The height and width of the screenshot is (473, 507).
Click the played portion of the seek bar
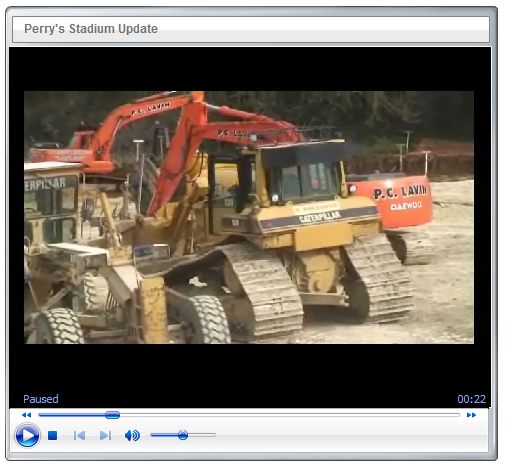coord(72,415)
